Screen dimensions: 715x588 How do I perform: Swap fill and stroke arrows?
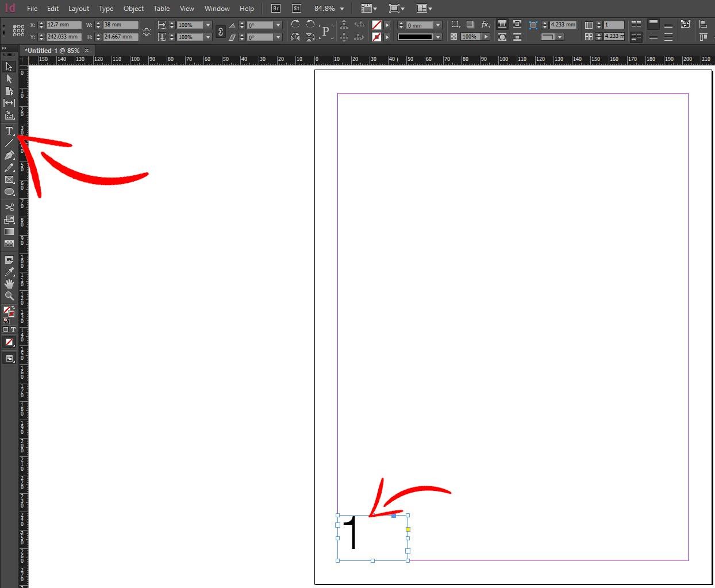pyautogui.click(x=13, y=308)
